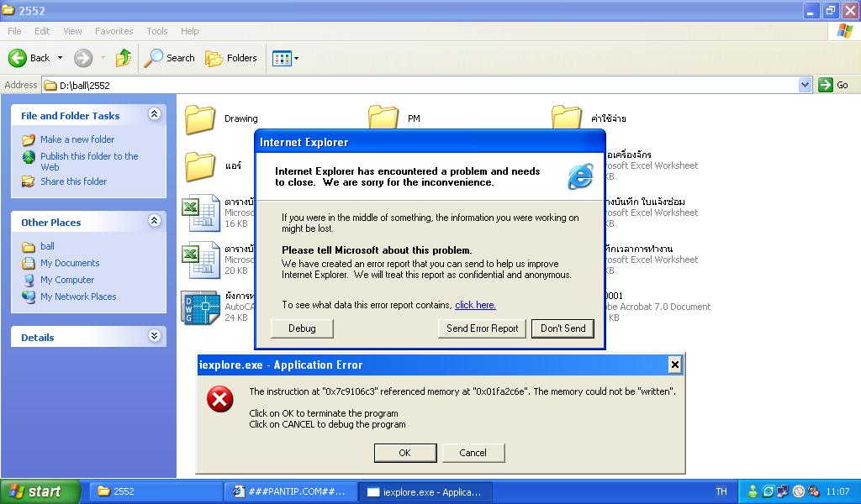Click the TH language indicator
The height and width of the screenshot is (504, 861).
click(x=721, y=491)
